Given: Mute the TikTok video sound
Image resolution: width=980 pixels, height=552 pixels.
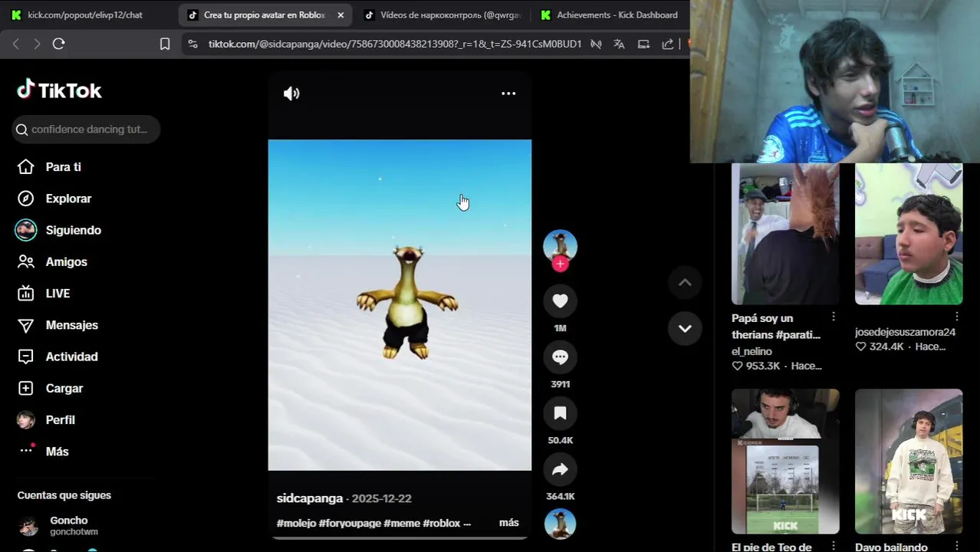Looking at the screenshot, I should click(x=291, y=94).
